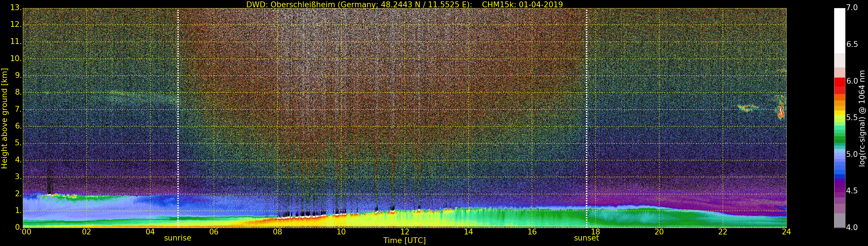868x246 pixels.
Task: Pick the purple section of the colorbar
Action: (x=839, y=189)
